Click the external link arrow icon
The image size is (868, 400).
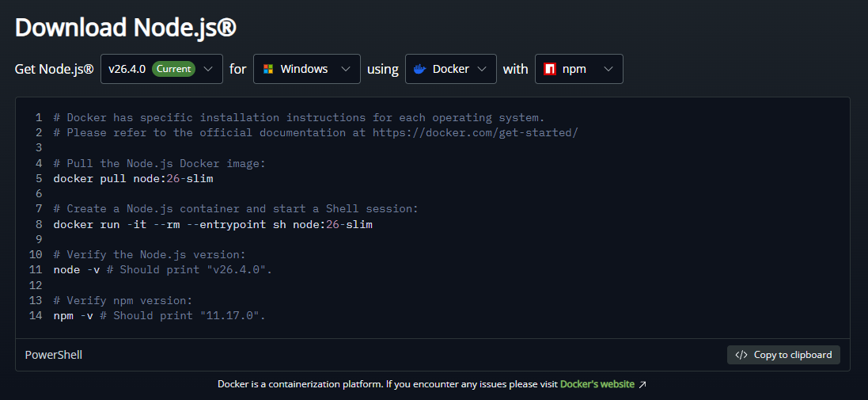[x=642, y=384]
